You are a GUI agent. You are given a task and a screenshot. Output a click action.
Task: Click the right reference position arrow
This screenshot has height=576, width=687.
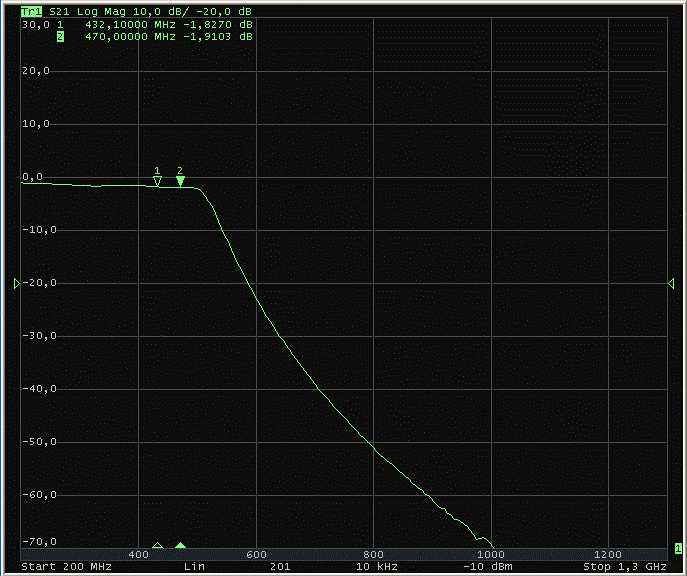tap(671, 284)
